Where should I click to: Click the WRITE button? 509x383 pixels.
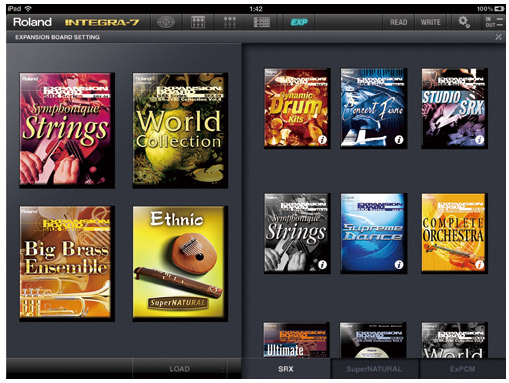click(430, 22)
